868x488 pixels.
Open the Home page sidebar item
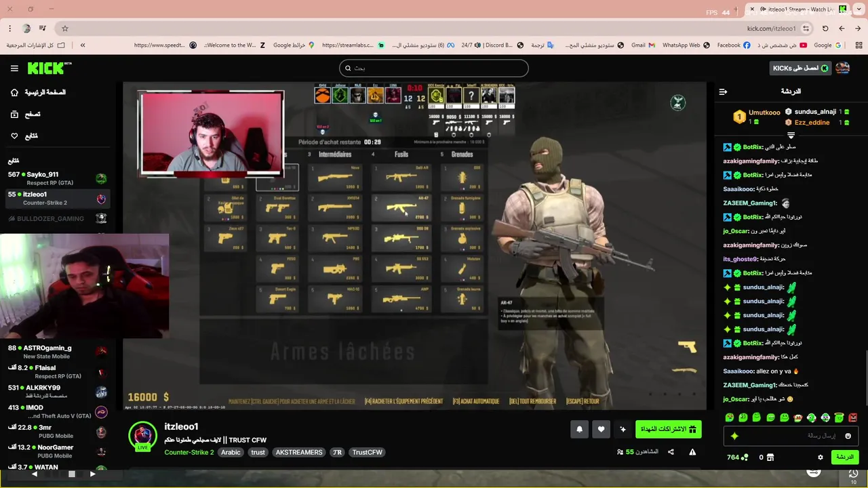(38, 92)
